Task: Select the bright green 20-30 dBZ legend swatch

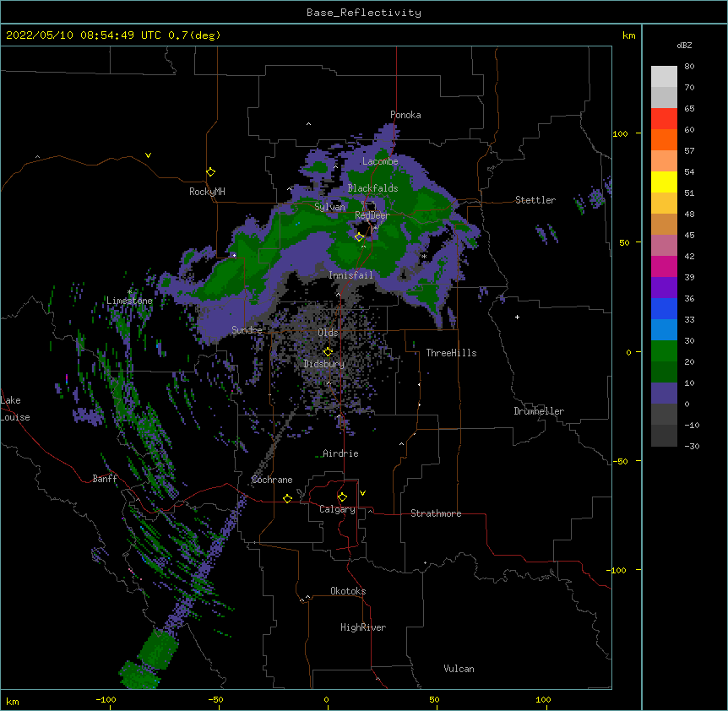Action: point(664,351)
